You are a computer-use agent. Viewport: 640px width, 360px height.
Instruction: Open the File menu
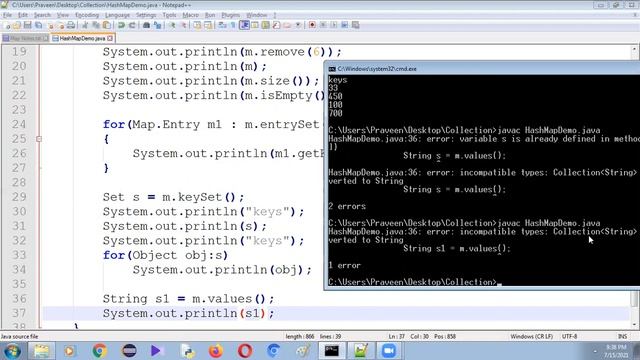click(x=7, y=15)
